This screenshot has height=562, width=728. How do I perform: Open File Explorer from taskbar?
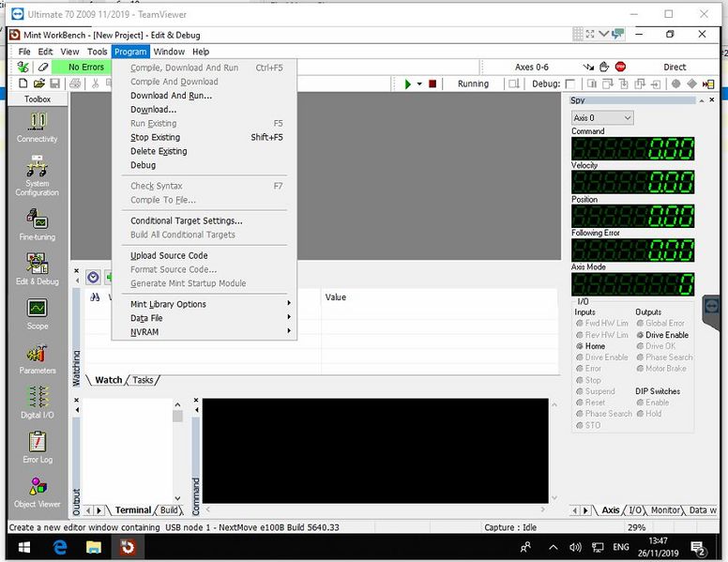tap(94, 547)
